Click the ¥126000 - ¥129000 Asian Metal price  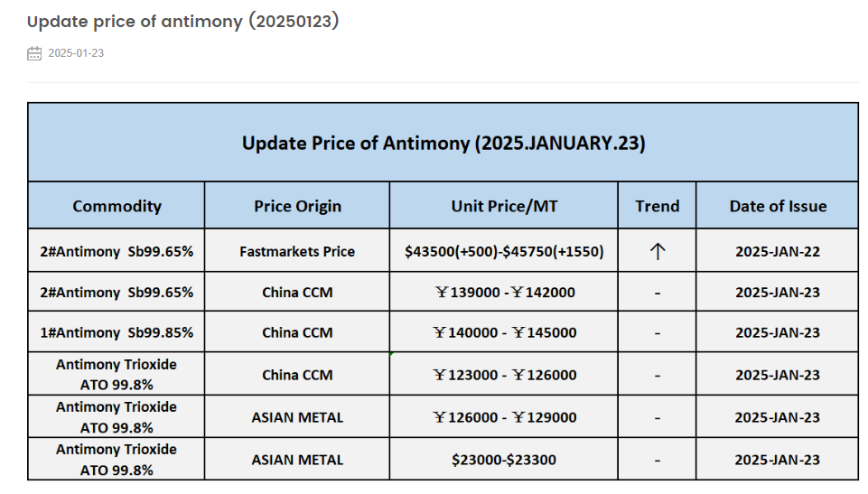504,417
